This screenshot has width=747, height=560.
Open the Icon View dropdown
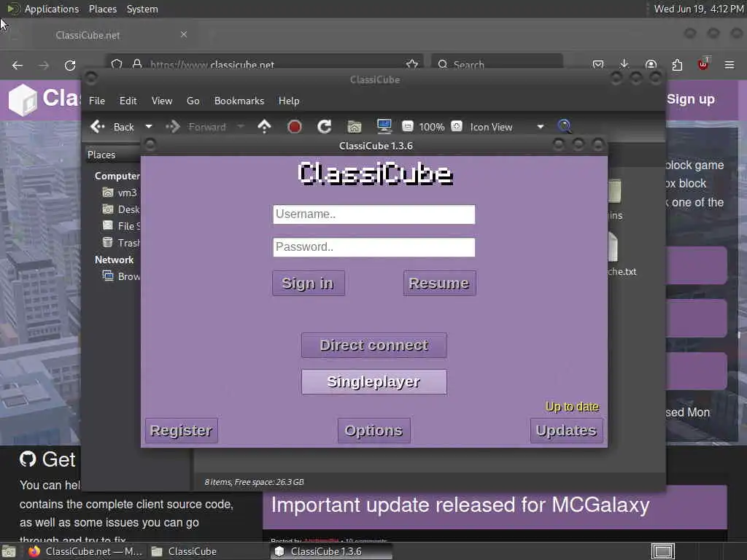[508, 127]
